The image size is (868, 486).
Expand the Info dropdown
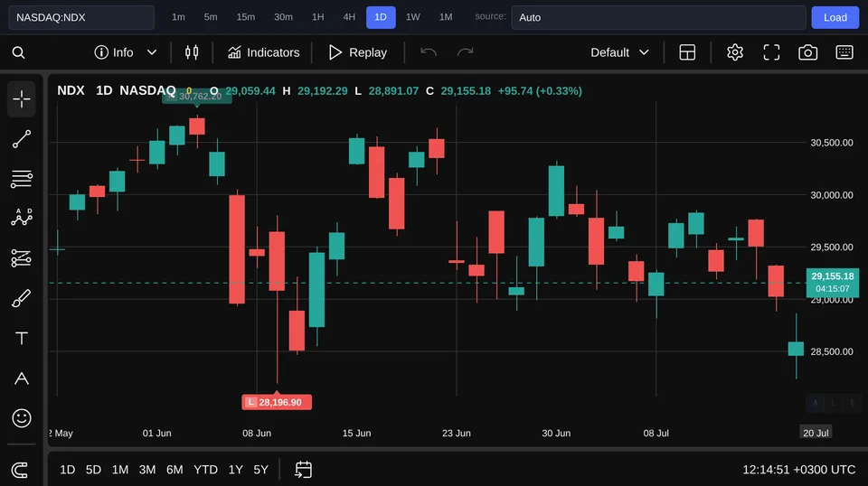click(x=126, y=52)
